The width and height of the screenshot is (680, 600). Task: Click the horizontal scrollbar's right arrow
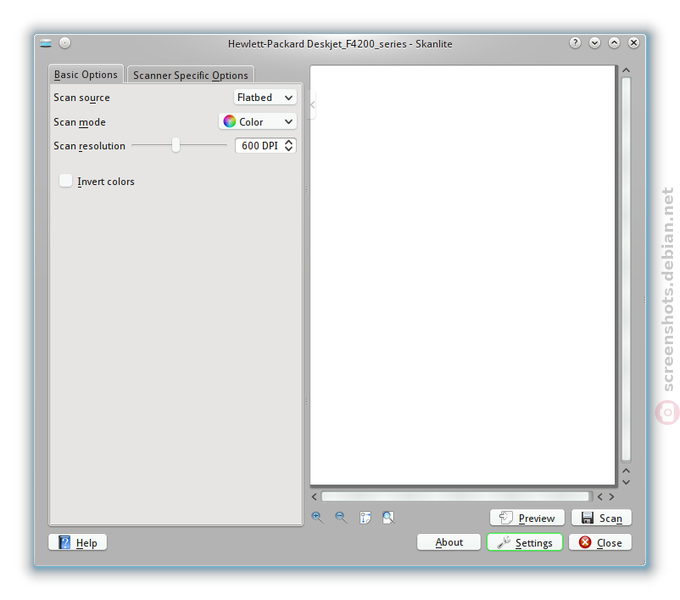611,496
